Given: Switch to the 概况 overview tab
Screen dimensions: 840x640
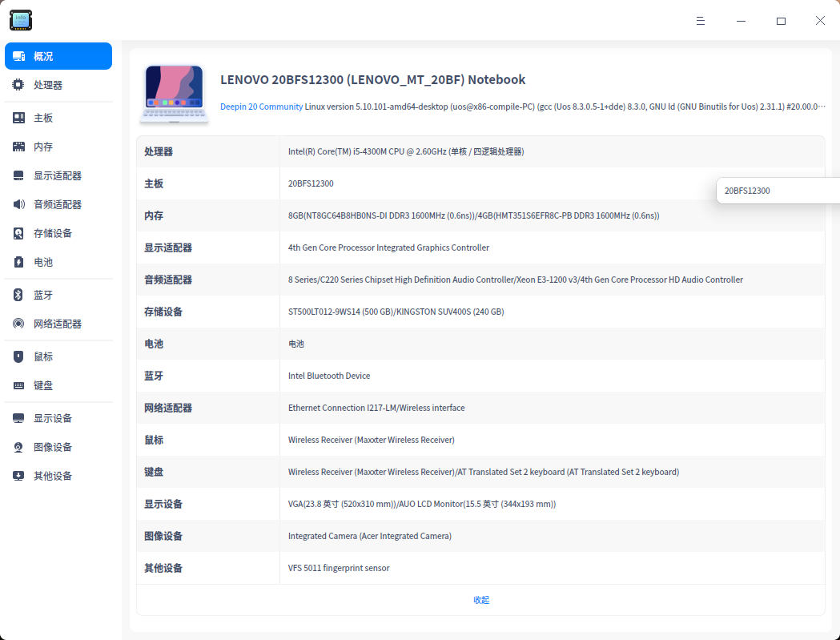Looking at the screenshot, I should (58, 56).
